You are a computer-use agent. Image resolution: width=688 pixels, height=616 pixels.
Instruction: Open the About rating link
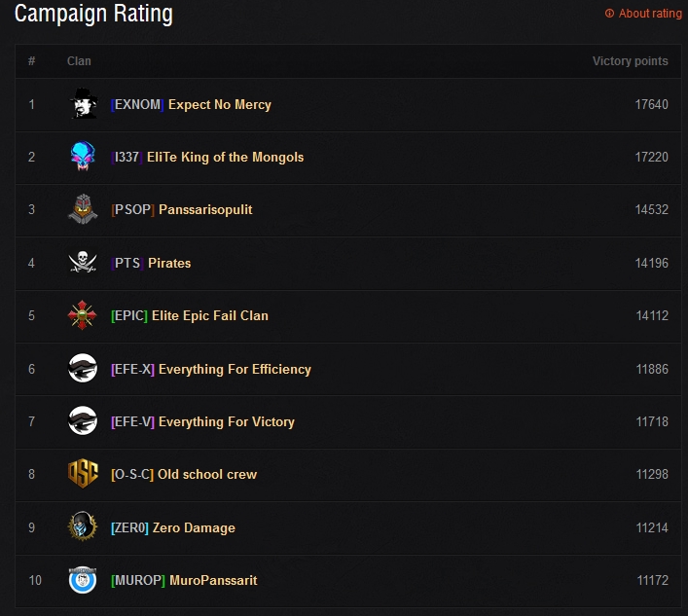point(643,14)
